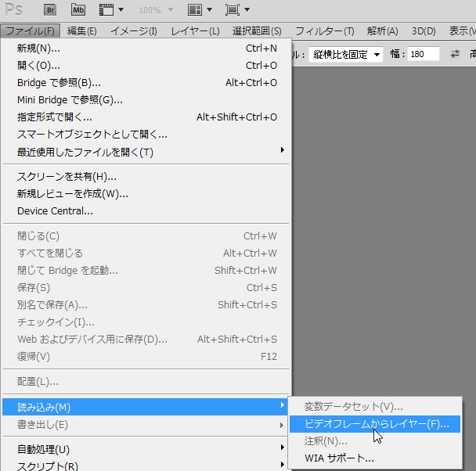Screen dimensions: 476x471
Task: Expand the screen mode dropdown arrow
Action: [247, 10]
